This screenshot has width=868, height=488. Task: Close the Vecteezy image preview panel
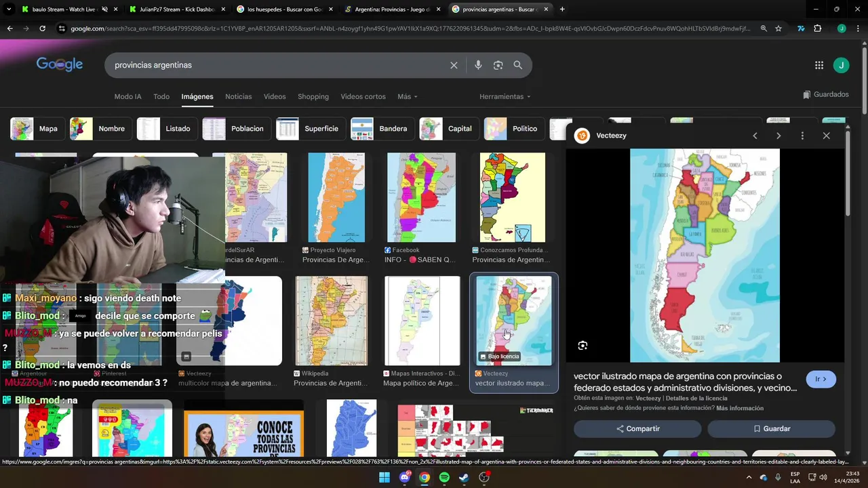(x=826, y=136)
